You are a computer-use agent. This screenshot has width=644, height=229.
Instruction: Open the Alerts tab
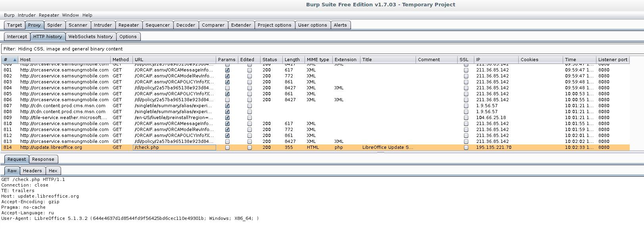(x=340, y=25)
